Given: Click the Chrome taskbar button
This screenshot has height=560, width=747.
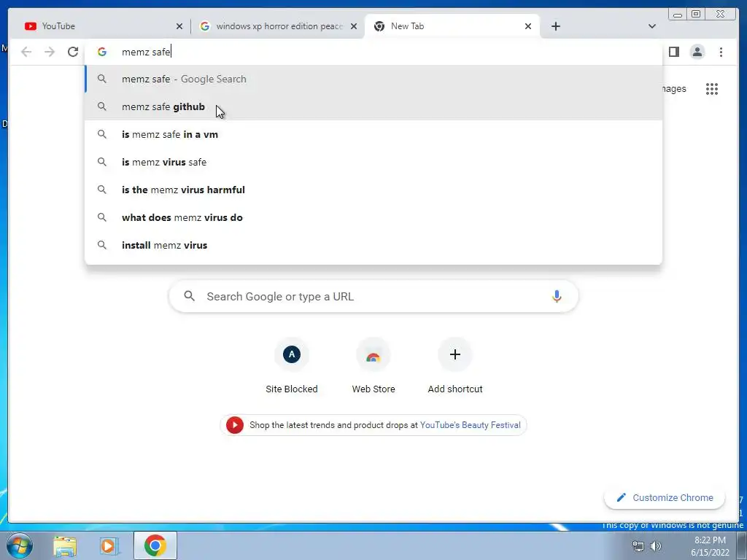Looking at the screenshot, I should pos(155,545).
